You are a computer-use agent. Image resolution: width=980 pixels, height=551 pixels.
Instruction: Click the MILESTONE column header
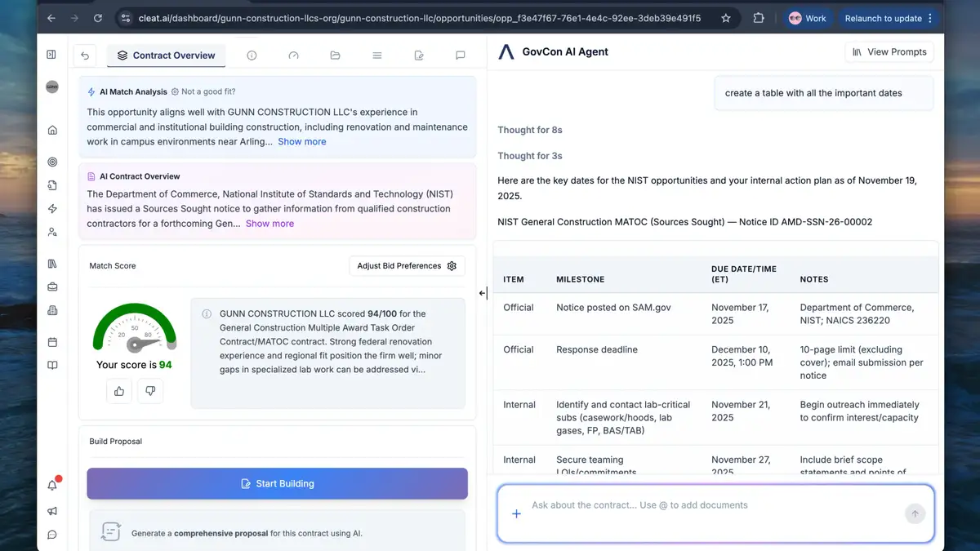coord(580,279)
